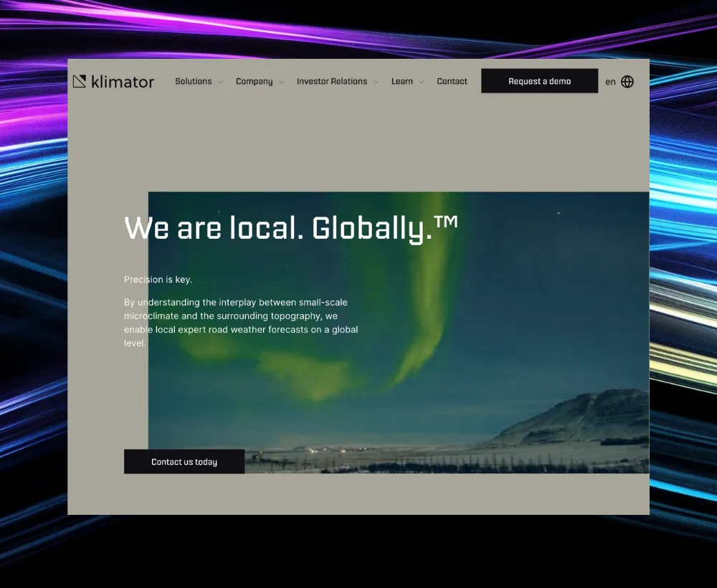Open the Investor Relations menu
The height and width of the screenshot is (588, 717).
(x=331, y=82)
